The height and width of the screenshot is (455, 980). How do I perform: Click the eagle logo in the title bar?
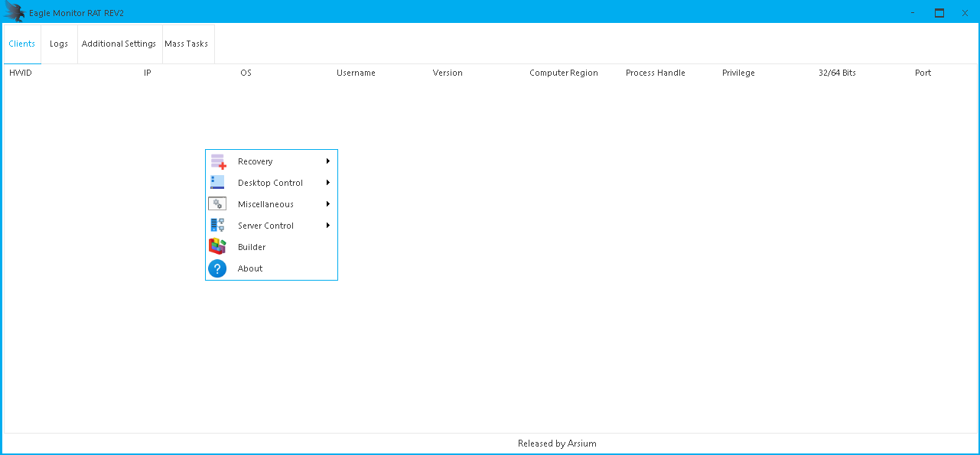[15, 12]
